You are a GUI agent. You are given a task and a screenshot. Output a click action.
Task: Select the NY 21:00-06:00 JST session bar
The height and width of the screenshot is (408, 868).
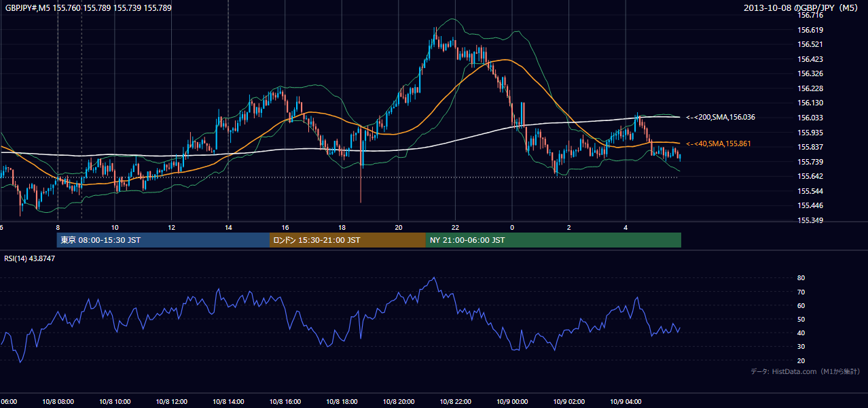(x=554, y=240)
